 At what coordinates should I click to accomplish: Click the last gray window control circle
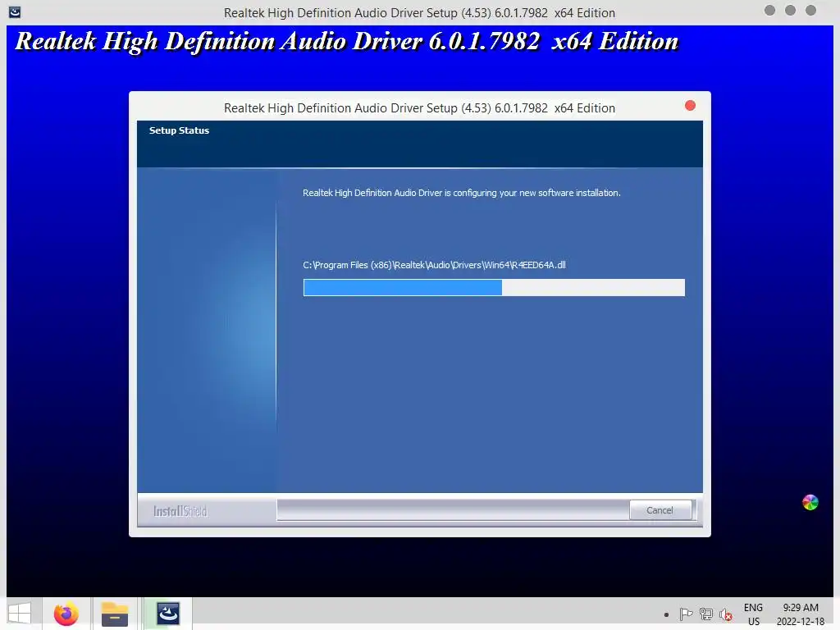click(x=810, y=10)
